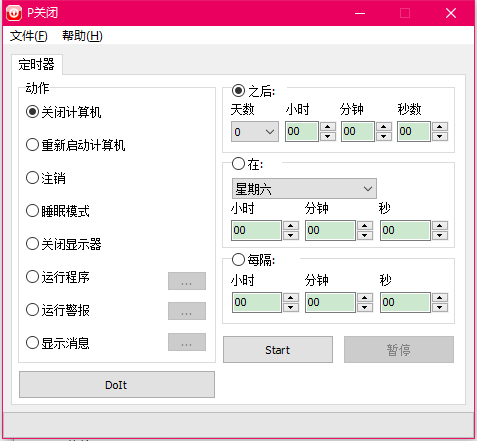The height and width of the screenshot is (441, 477).
Task: Increase 之后 秒数 with up arrow
Action: tap(440, 127)
